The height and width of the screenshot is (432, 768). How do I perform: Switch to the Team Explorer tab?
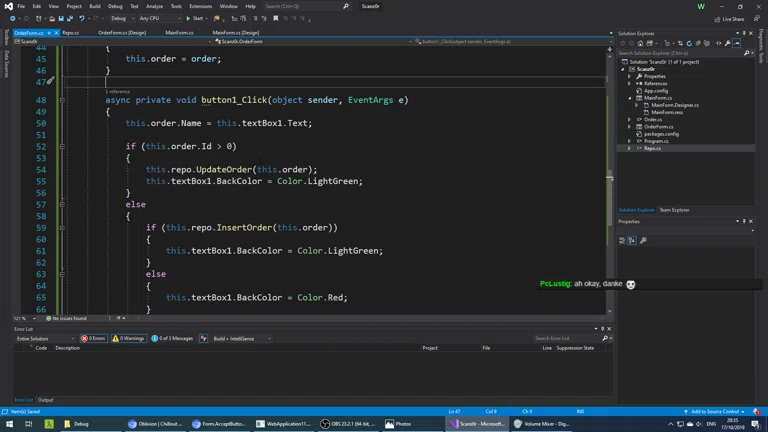(674, 210)
